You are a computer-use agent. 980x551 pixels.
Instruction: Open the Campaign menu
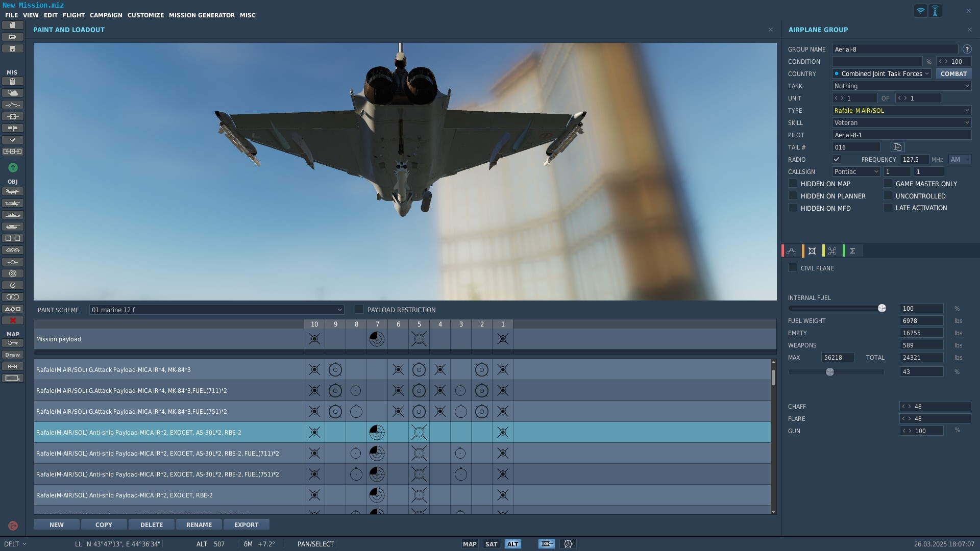tap(106, 15)
